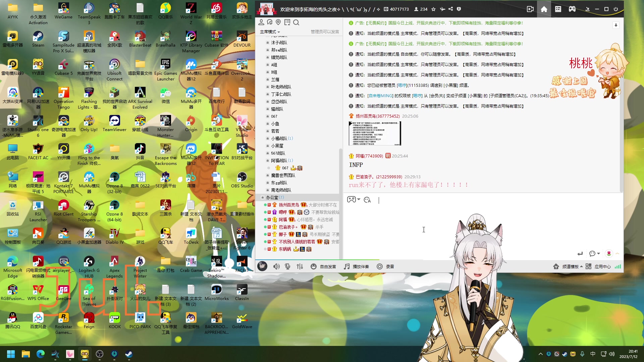Select user 067 under 阿福战队
The width and height of the screenshot is (644, 362).
click(285, 168)
